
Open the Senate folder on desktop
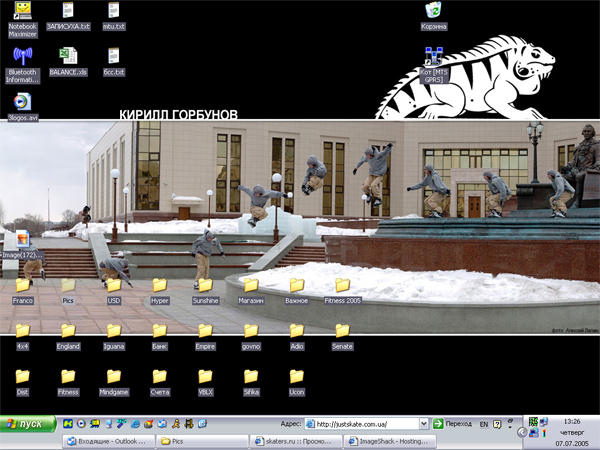click(342, 331)
